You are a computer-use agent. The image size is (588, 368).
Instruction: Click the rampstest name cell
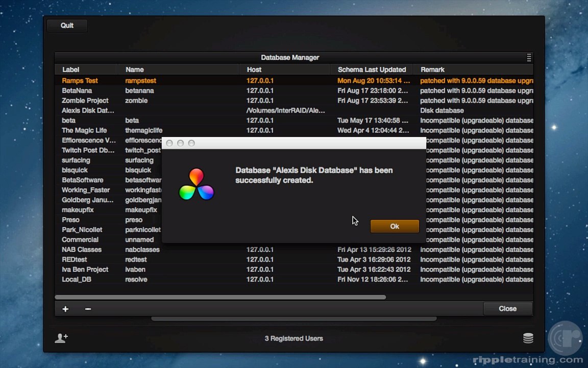point(141,81)
